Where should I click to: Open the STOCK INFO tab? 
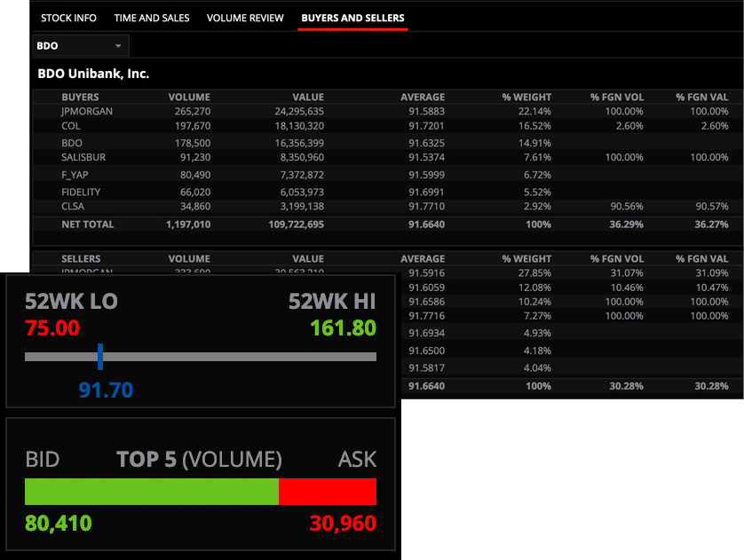click(68, 18)
